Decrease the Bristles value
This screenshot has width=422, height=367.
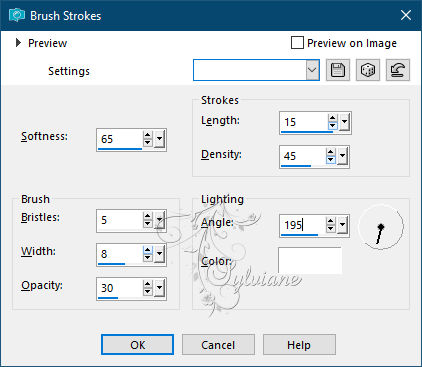147,224
